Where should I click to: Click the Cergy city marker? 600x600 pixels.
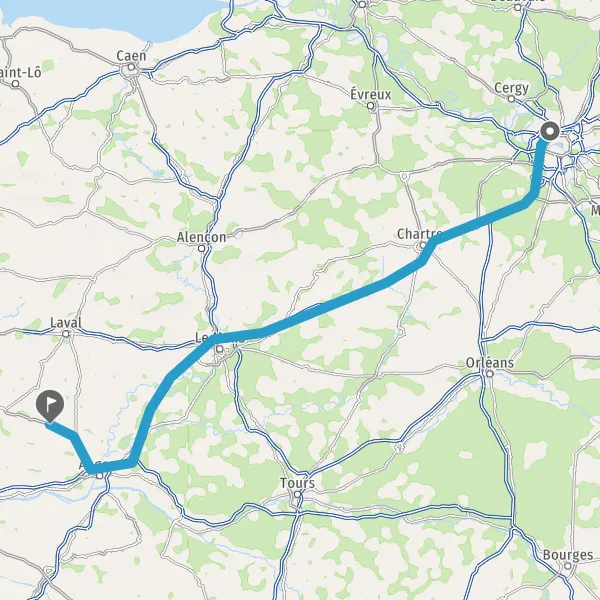pos(511,99)
